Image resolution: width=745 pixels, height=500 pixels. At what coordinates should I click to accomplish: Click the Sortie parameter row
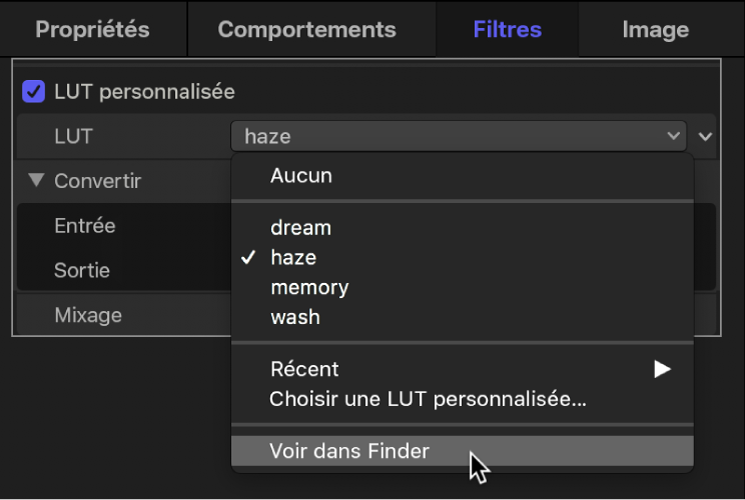click(x=82, y=270)
